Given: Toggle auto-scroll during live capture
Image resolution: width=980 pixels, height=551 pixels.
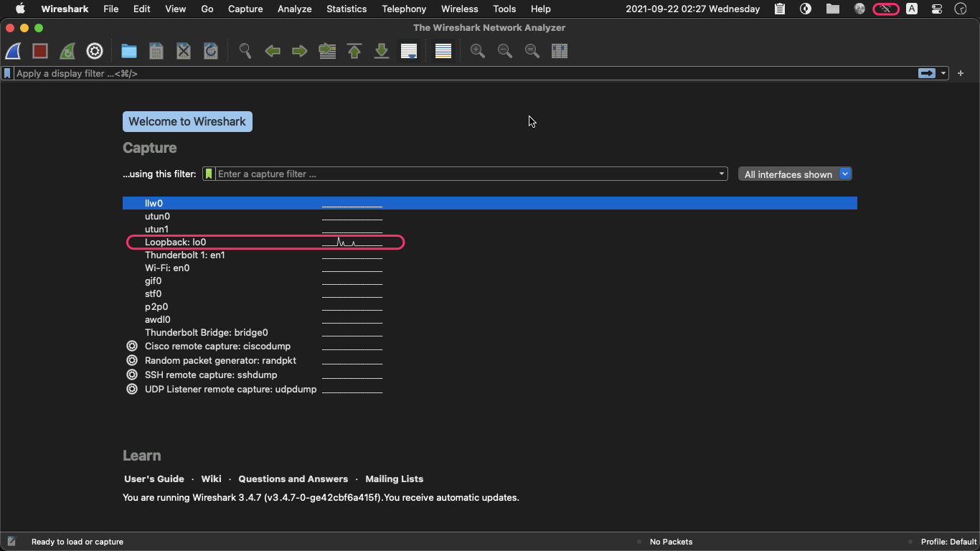Looking at the screenshot, I should pos(409,51).
